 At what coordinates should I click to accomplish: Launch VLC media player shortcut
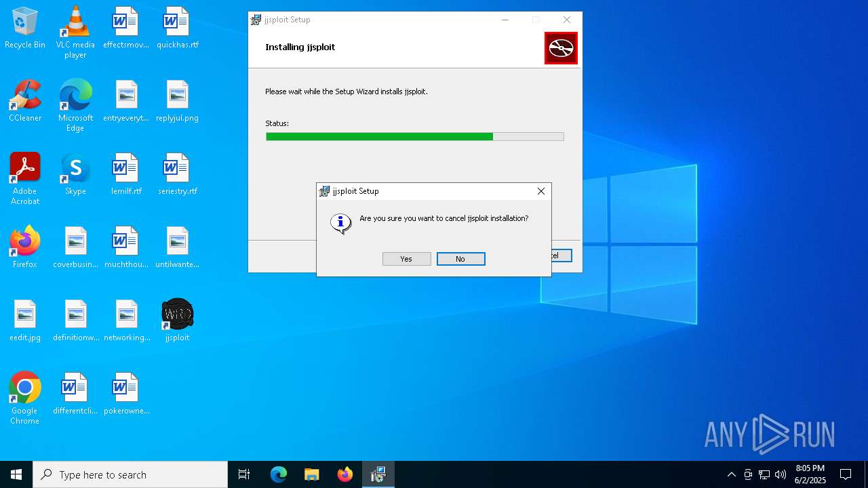point(75,32)
